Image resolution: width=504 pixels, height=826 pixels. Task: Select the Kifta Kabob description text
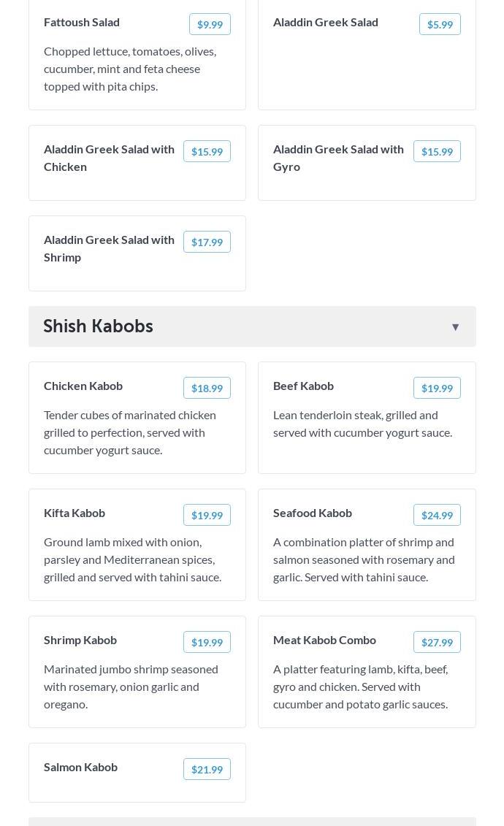(132, 559)
